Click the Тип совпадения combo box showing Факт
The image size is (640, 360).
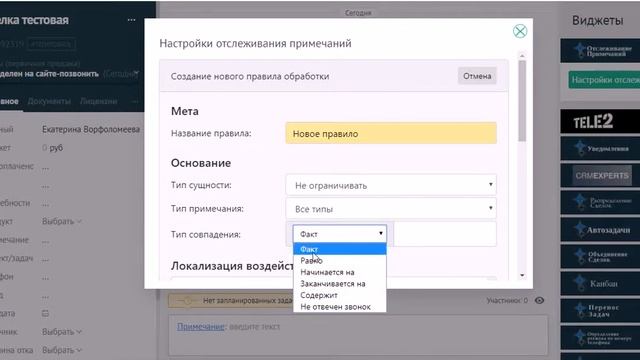click(x=340, y=234)
